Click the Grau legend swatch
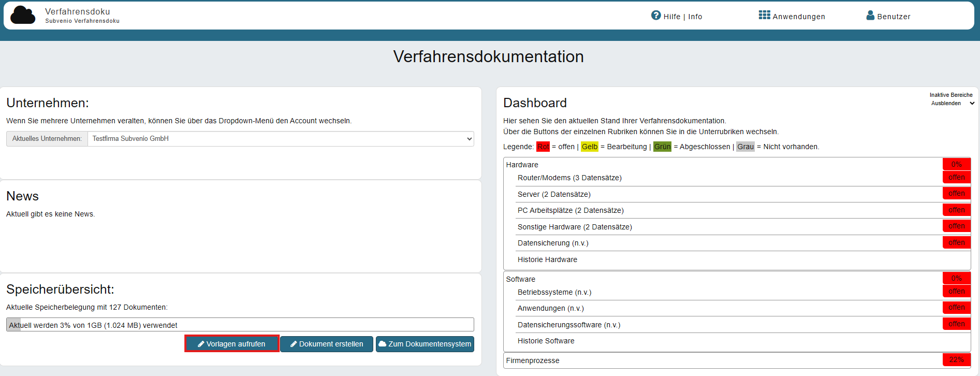 tap(745, 147)
